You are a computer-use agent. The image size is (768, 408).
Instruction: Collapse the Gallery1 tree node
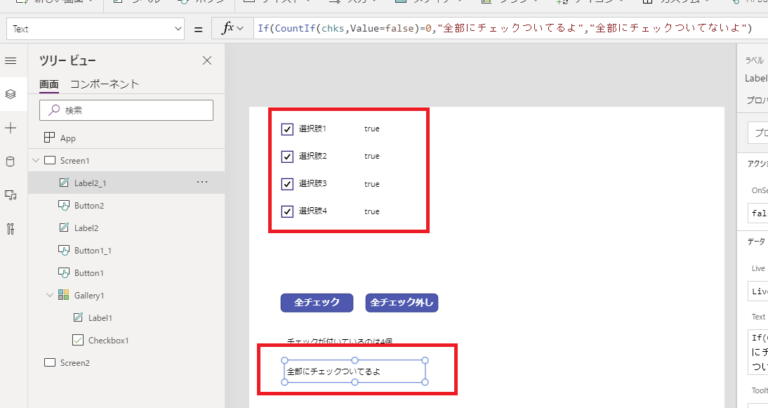pyautogui.click(x=49, y=295)
